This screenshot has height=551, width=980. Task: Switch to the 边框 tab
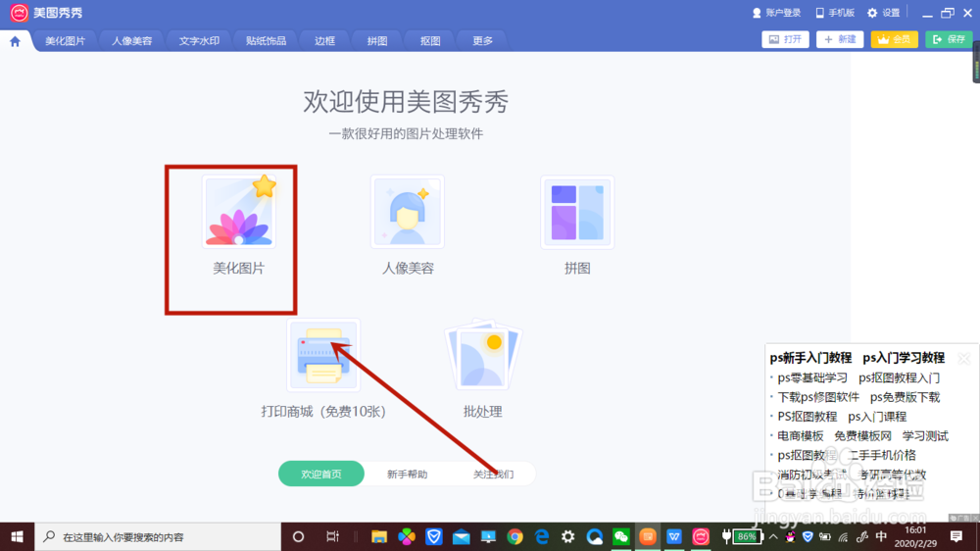pos(324,40)
